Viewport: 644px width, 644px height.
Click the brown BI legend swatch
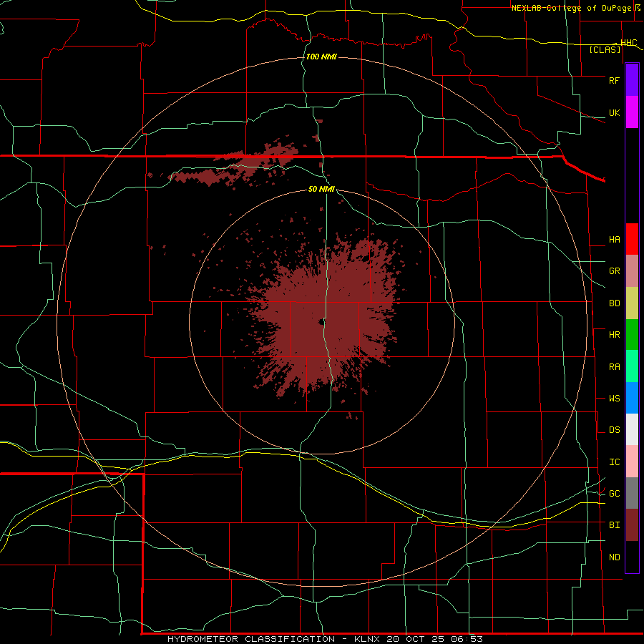pos(632,525)
